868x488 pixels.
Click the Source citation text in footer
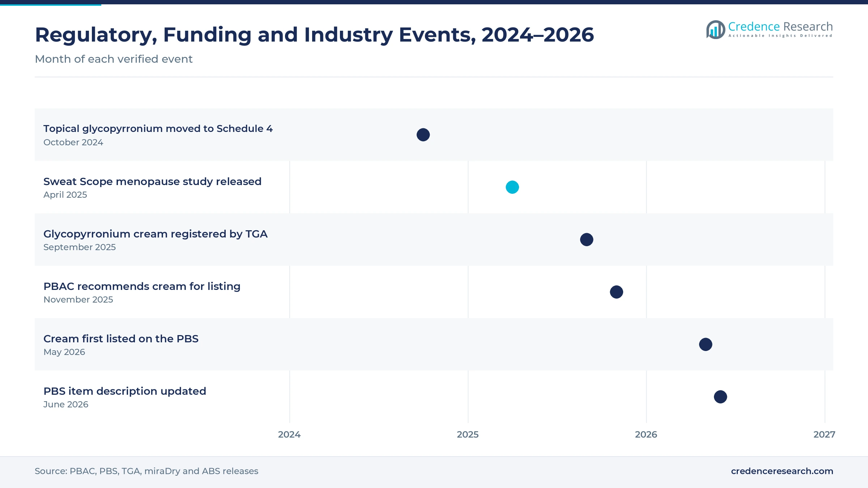(146, 471)
